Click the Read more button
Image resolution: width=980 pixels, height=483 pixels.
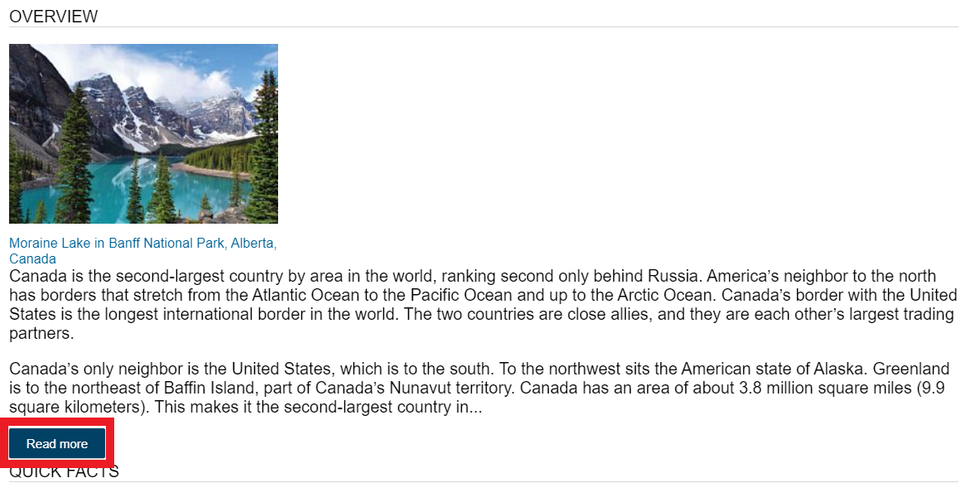57,443
